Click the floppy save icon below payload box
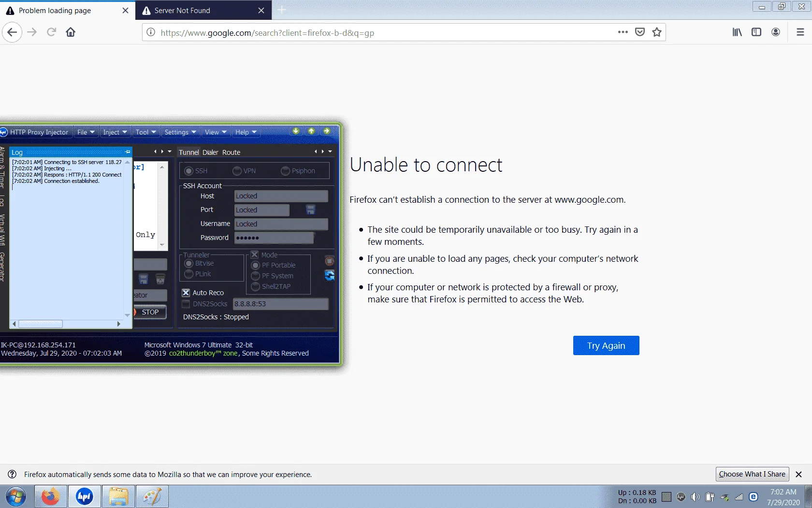Viewport: 812px width, 508px height. (144, 279)
